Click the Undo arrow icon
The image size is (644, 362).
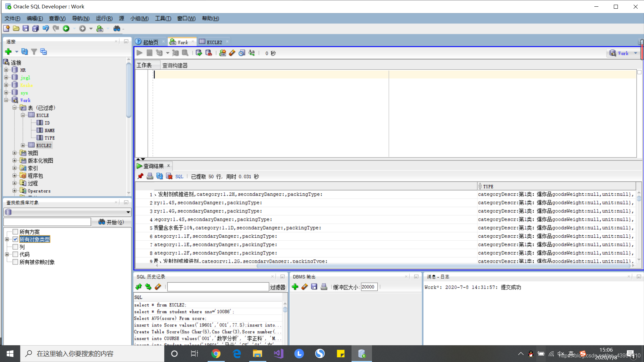coord(46,28)
